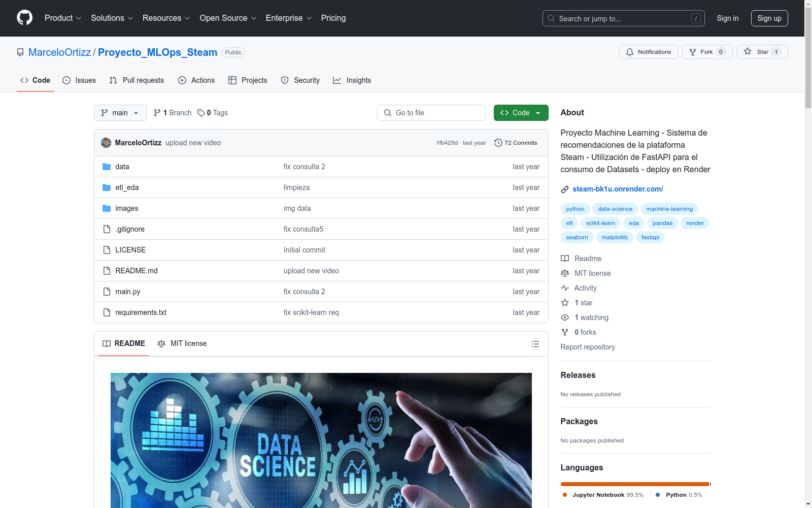Open the main branch selector dropdown
The height and width of the screenshot is (508, 812).
[x=120, y=113]
